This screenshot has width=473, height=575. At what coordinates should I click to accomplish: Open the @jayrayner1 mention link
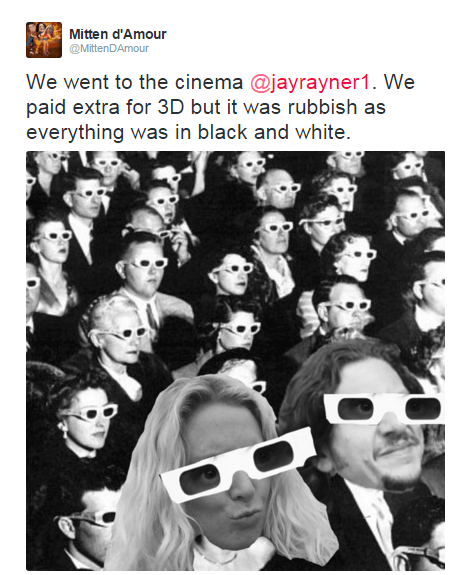[311, 82]
